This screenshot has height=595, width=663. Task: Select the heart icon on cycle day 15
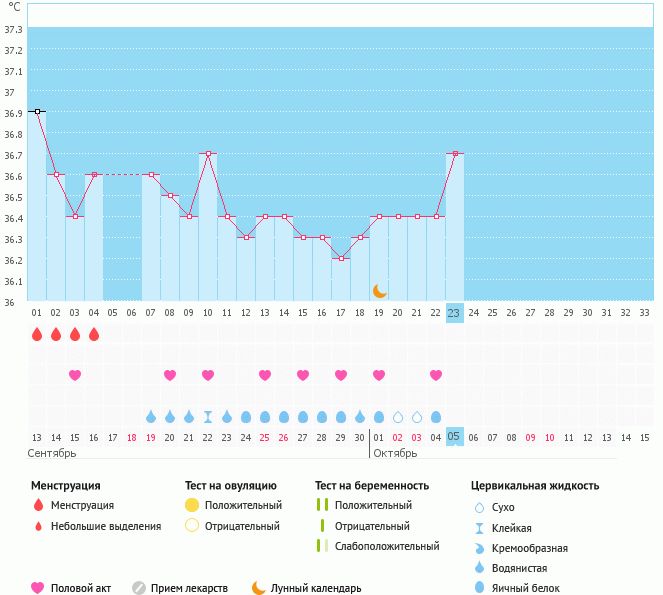pyautogui.click(x=303, y=375)
